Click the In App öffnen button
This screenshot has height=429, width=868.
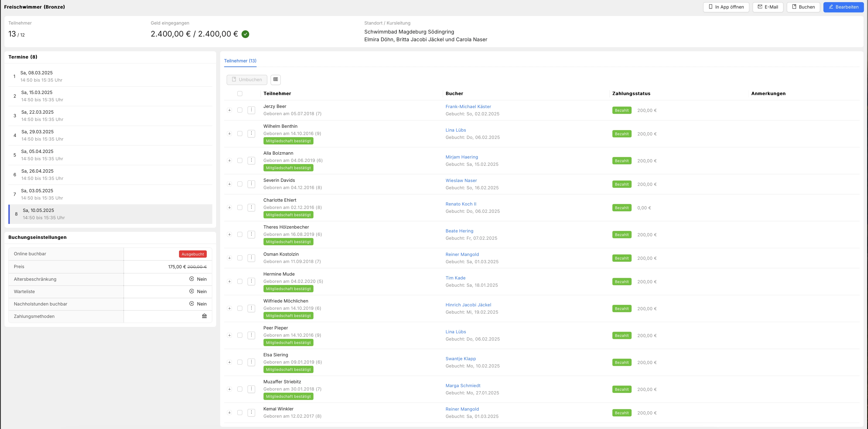pos(726,7)
